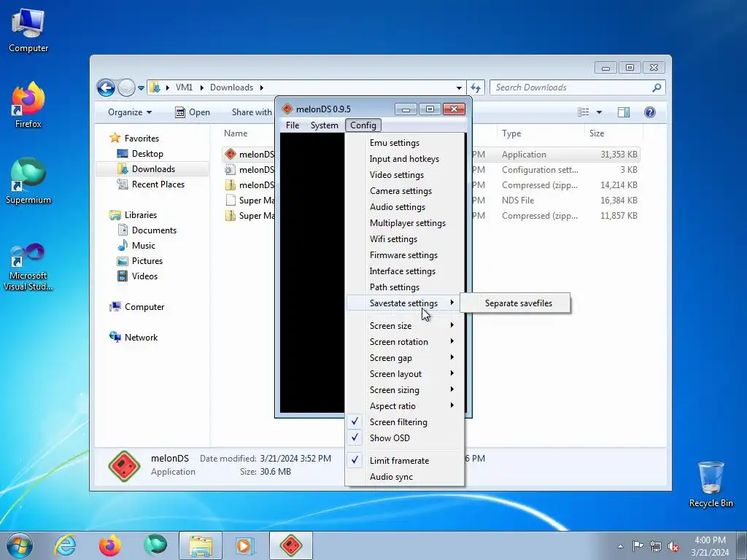Open the System menu in melonDS
747x560 pixels.
[324, 125]
